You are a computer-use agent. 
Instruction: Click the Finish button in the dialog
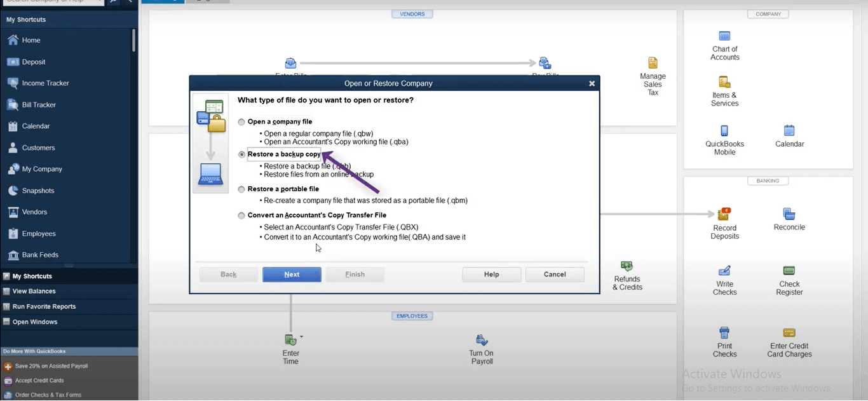355,275
